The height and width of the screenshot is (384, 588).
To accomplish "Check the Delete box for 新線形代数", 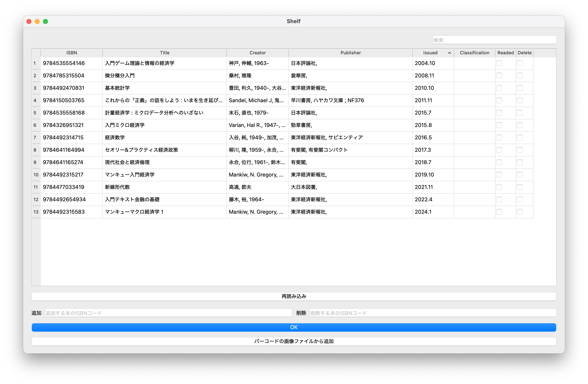I will point(520,187).
